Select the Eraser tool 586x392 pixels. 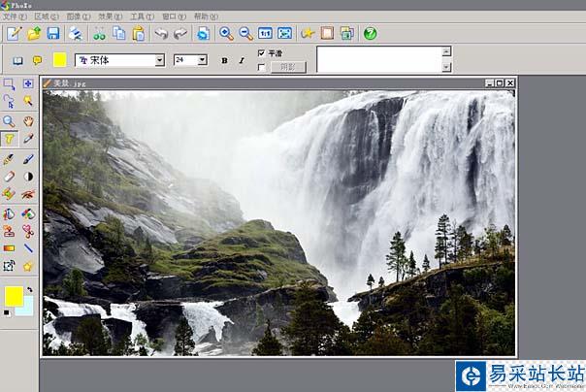[x=9, y=177]
